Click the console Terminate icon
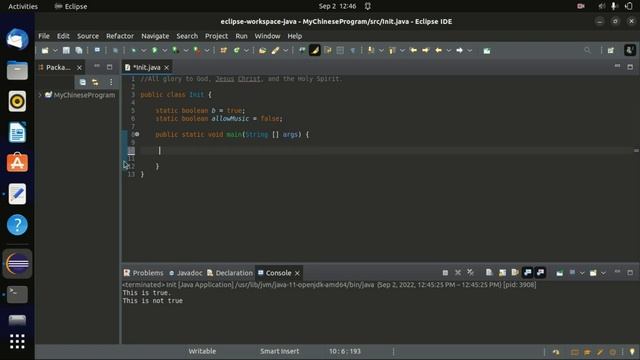Image resolution: width=640 pixels, height=360 pixels. (x=445, y=273)
